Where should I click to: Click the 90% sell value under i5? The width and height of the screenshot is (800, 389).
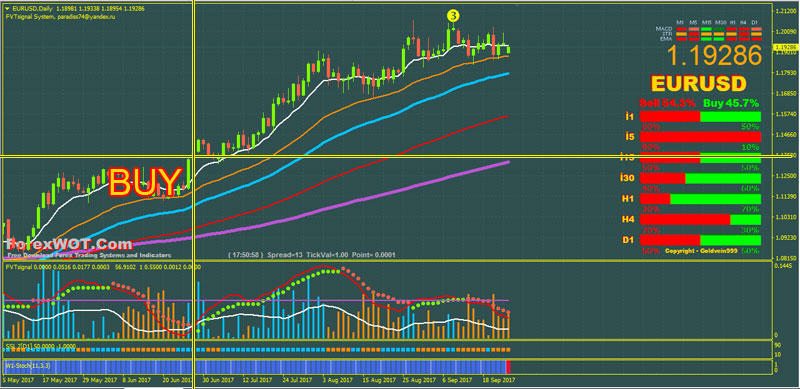(x=651, y=147)
